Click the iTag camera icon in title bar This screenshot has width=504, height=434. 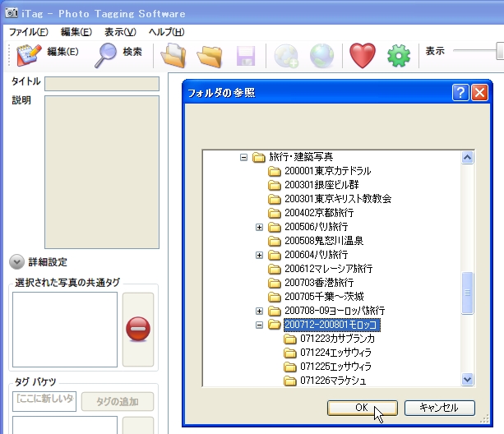point(12,13)
